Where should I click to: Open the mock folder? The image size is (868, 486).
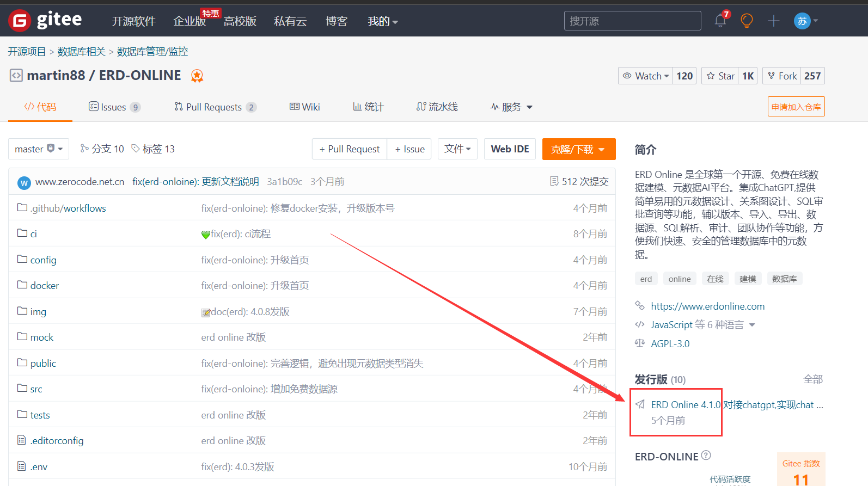click(42, 337)
